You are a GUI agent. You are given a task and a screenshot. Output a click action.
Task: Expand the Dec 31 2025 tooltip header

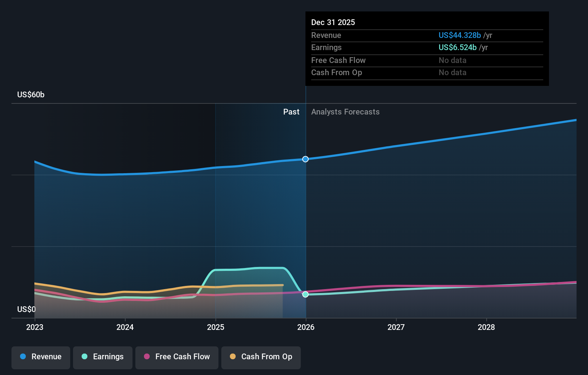point(333,22)
